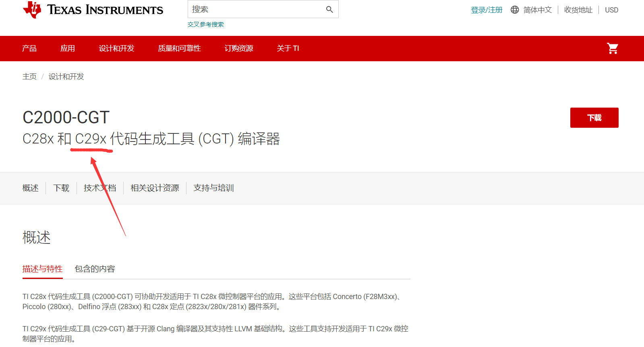Click 登录/注册 link
Viewport: 644px width, 347px height.
(487, 10)
